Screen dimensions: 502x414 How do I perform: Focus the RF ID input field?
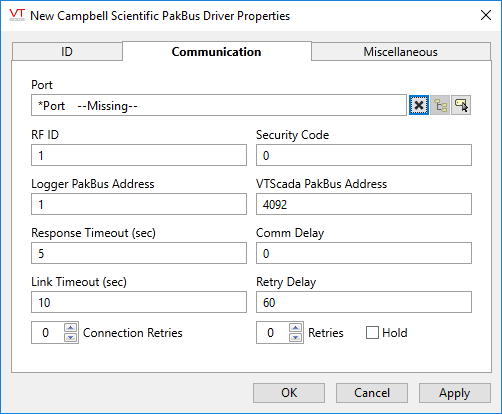coord(139,155)
